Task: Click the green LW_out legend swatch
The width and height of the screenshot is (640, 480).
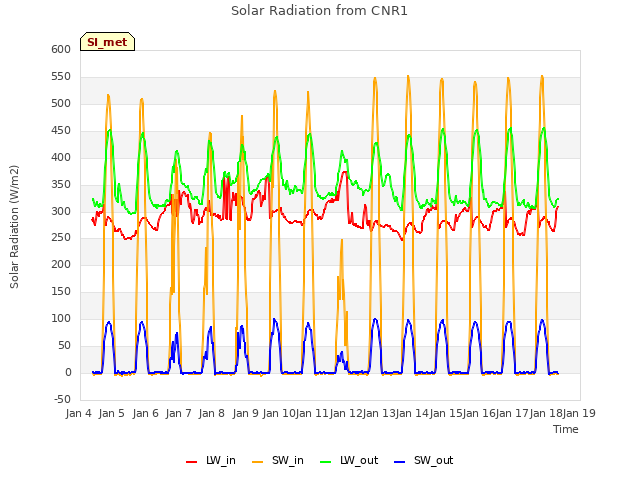Action: pos(326,462)
